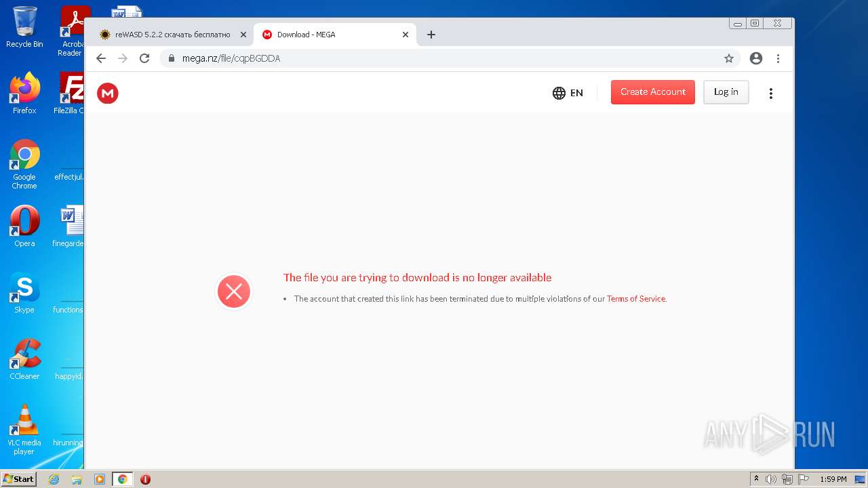Launch the CCleaner desktop shortcut
Image resolution: width=868 pixels, height=488 pixels.
[x=24, y=359]
